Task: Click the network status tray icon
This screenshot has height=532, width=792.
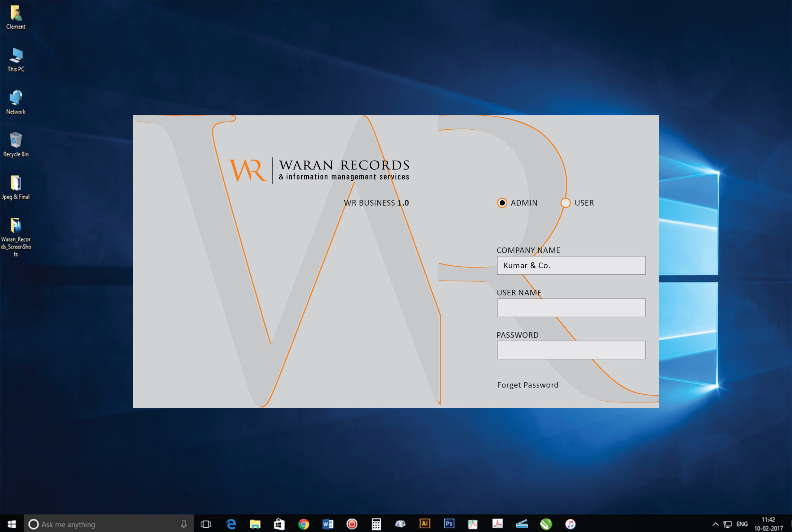Action: [x=727, y=524]
